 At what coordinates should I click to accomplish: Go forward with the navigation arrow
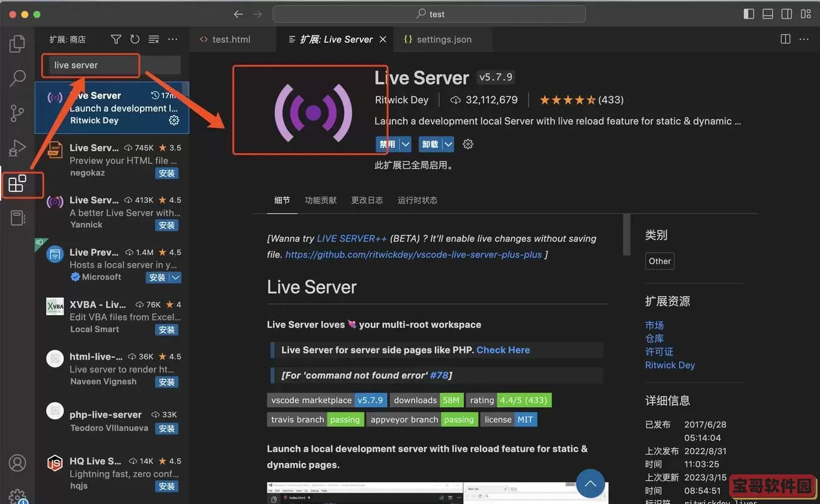click(257, 14)
